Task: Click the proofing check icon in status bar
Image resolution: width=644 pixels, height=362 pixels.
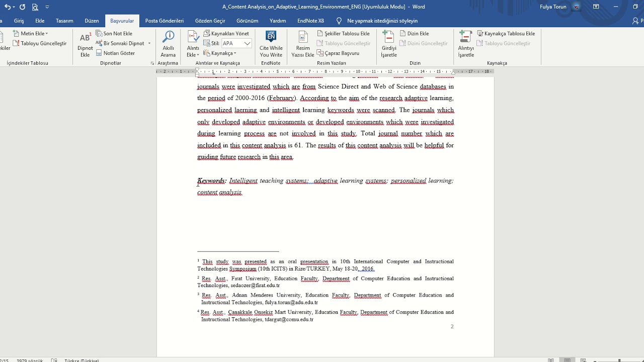Action: (x=54, y=360)
